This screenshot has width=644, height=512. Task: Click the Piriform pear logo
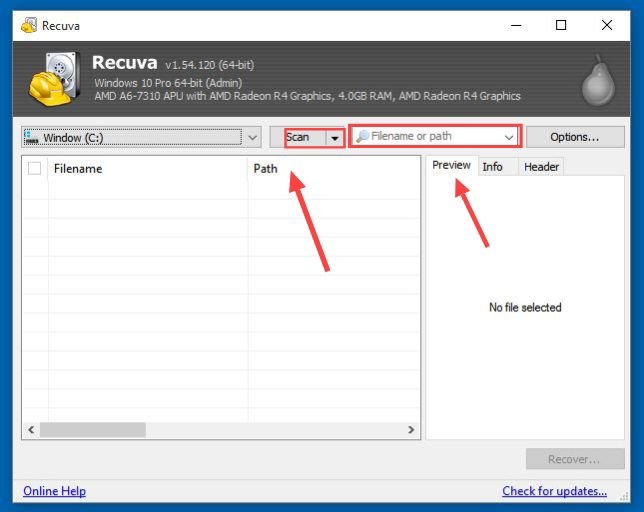pyautogui.click(x=598, y=80)
